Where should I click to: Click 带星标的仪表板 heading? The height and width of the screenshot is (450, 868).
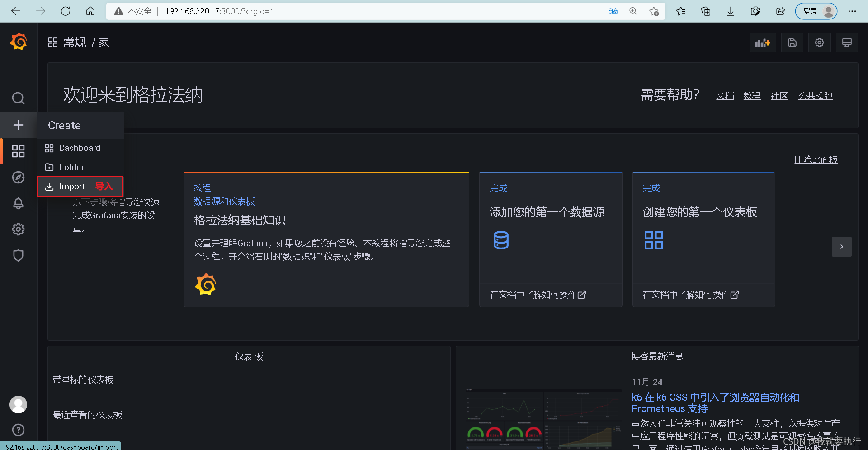point(83,380)
